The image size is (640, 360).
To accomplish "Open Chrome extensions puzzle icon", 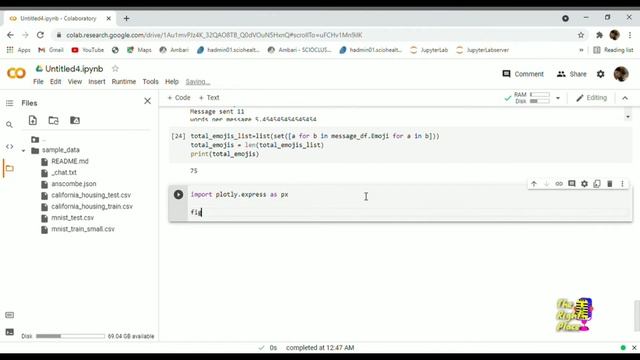I will [599, 35].
